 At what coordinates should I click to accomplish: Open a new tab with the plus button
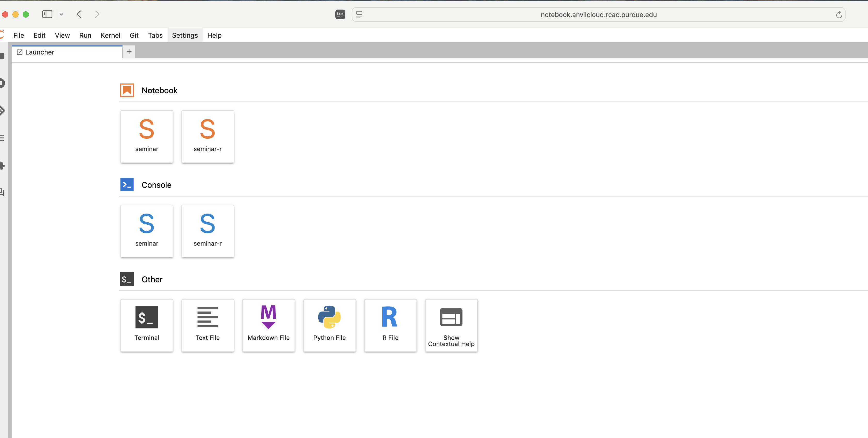point(128,52)
